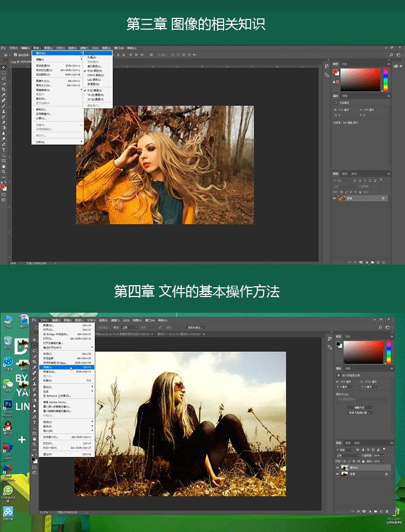Click the smart object layer thumbnail in the lower Layers panel

(x=345, y=468)
